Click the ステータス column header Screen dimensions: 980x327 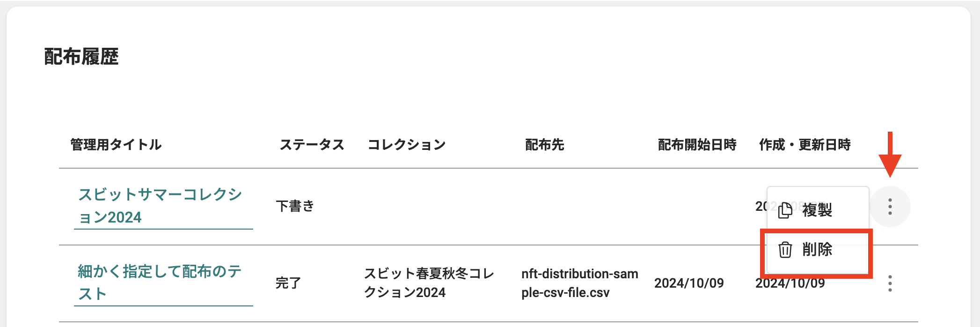[312, 145]
